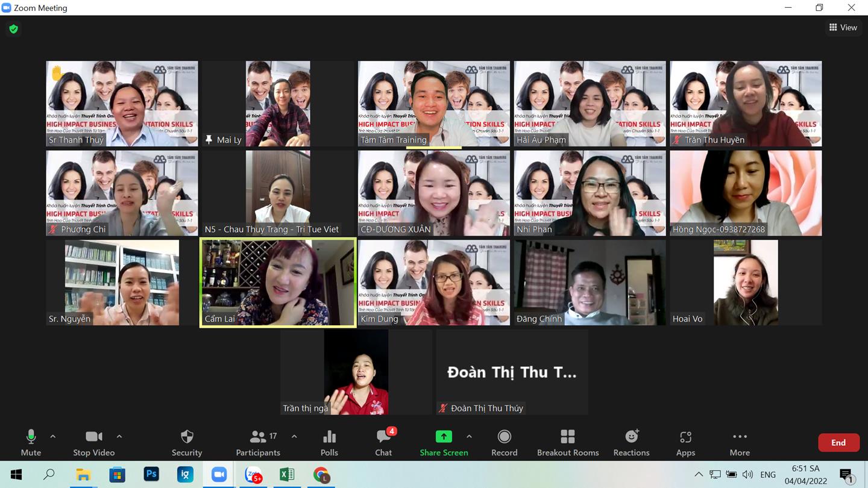Open the Polls panel
Viewport: 868px width, 488px height.
(329, 442)
